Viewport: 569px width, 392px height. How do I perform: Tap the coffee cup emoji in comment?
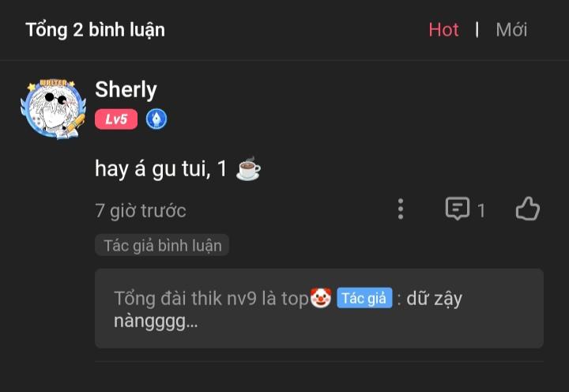click(248, 168)
